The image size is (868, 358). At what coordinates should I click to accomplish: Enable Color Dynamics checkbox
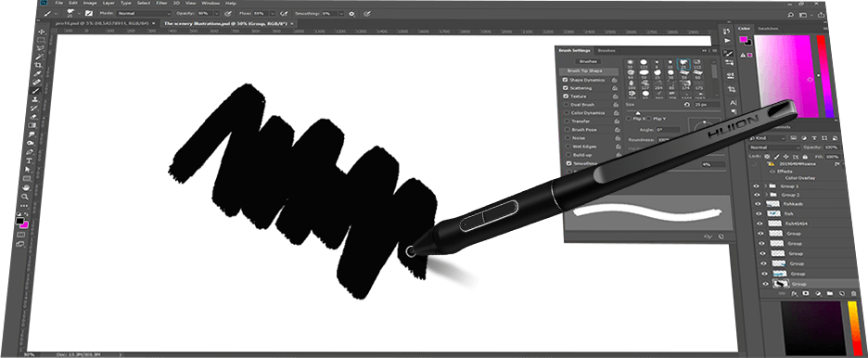[x=567, y=113]
